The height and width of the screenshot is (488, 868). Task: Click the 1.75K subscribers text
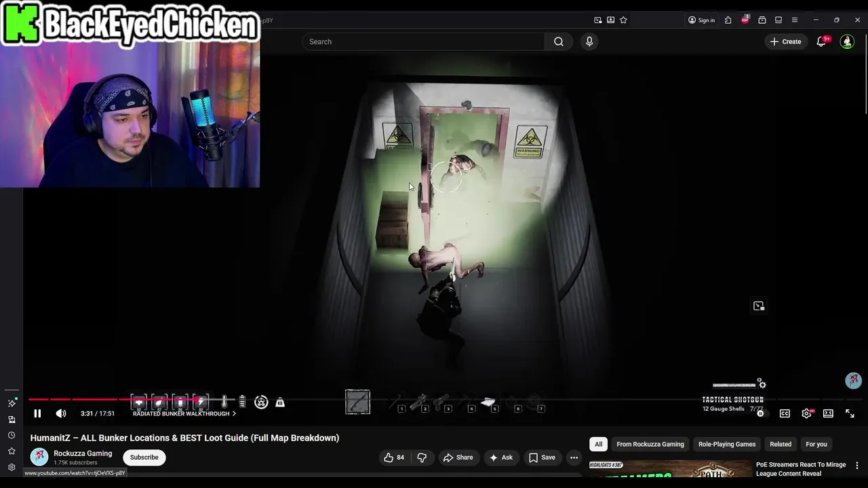[x=75, y=463]
